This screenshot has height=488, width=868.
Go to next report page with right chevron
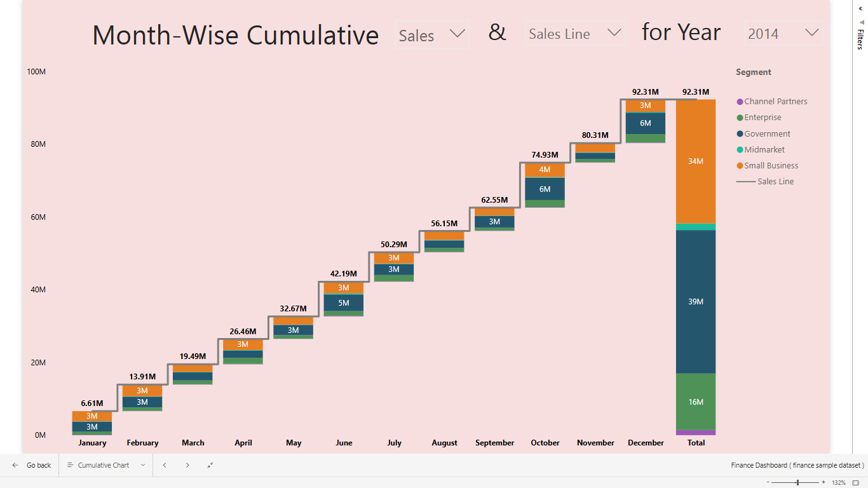click(187, 465)
